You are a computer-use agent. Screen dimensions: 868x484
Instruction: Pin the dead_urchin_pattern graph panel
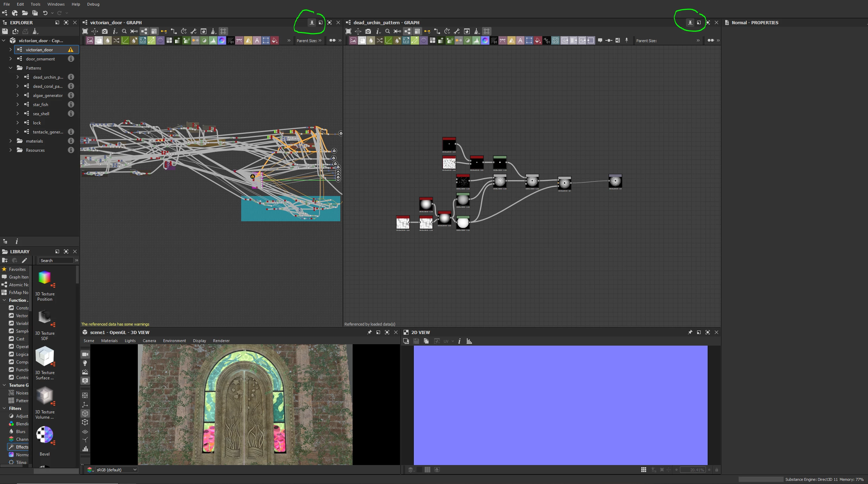(690, 22)
